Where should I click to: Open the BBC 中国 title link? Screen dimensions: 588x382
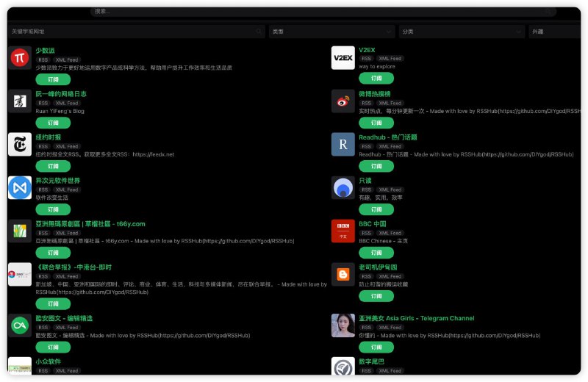(373, 224)
